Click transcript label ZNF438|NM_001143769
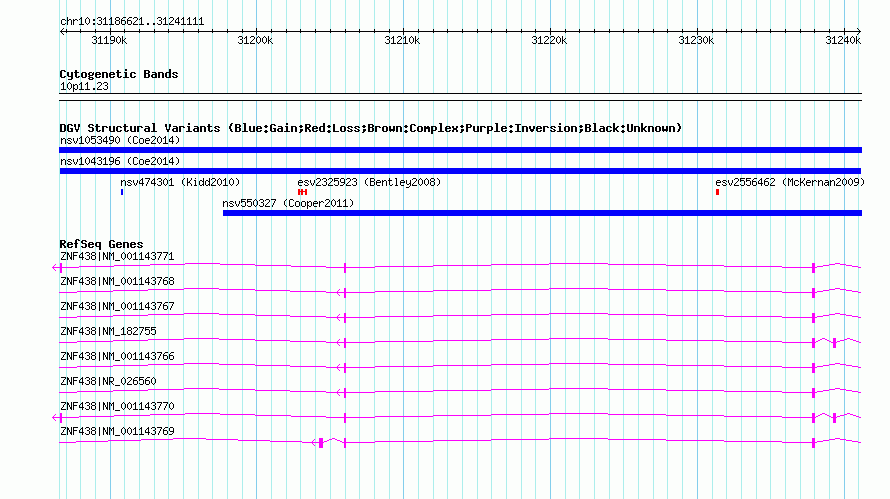890x499 pixels. [x=117, y=431]
